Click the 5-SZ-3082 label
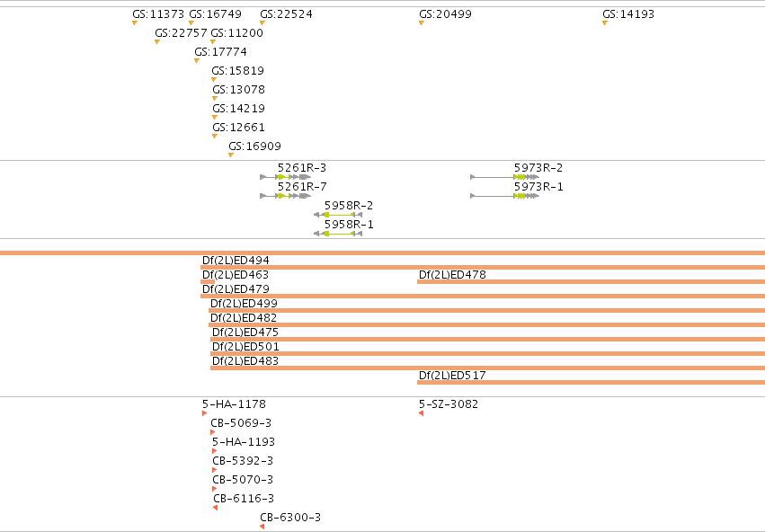The image size is (765, 532). click(x=449, y=404)
